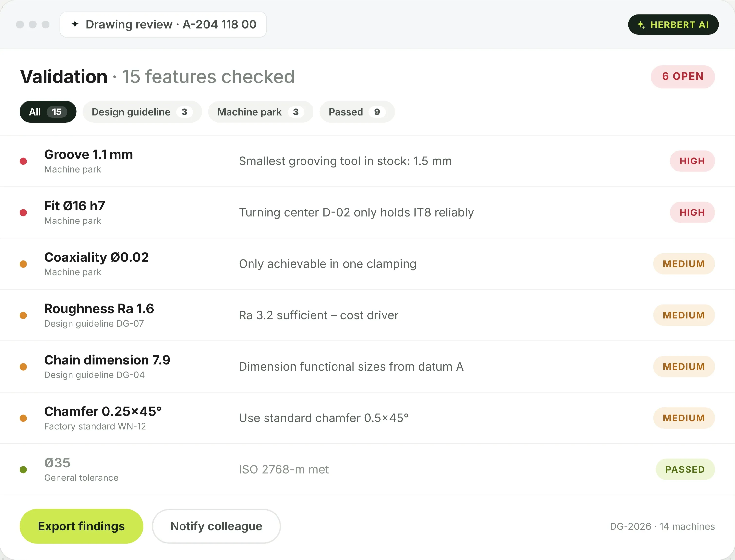Open the HERBERT AI assistant button

click(x=673, y=25)
